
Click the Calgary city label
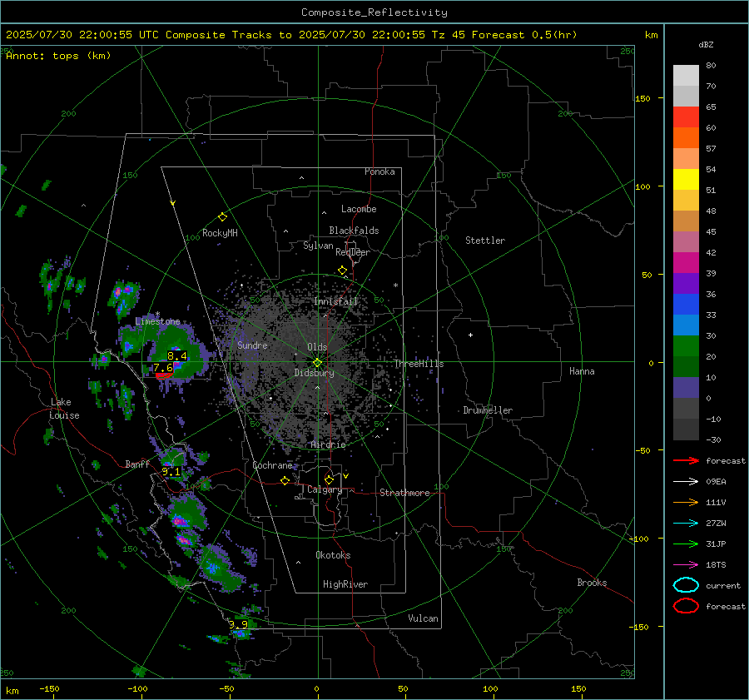tap(325, 489)
